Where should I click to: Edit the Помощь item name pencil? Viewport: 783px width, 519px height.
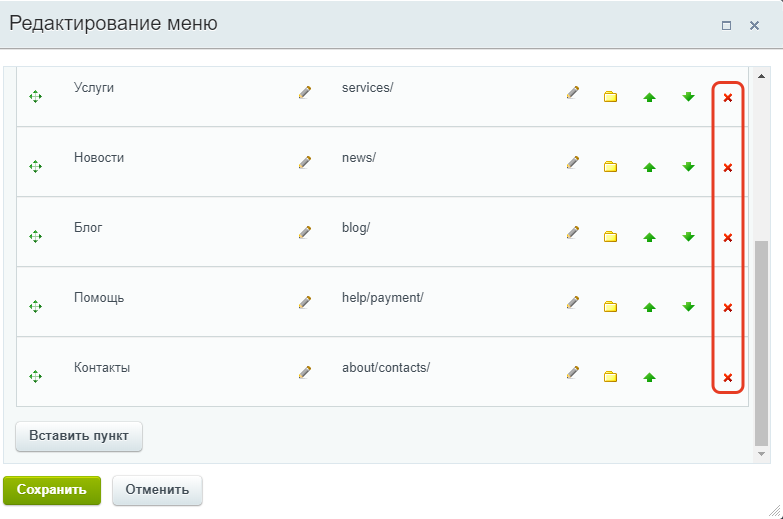305,302
